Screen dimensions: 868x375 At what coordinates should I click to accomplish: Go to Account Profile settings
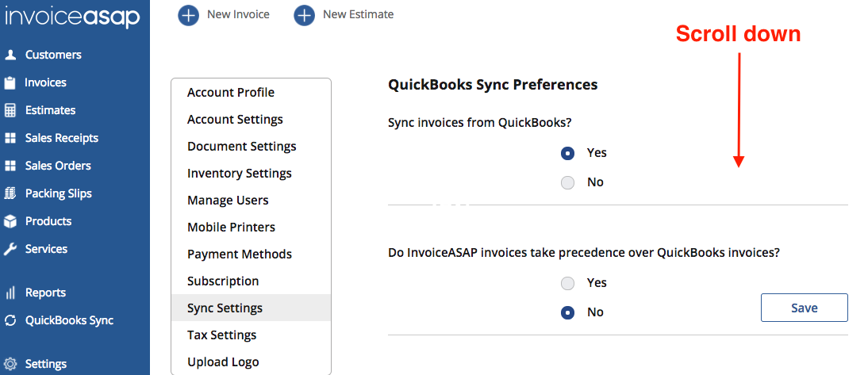coord(230,92)
